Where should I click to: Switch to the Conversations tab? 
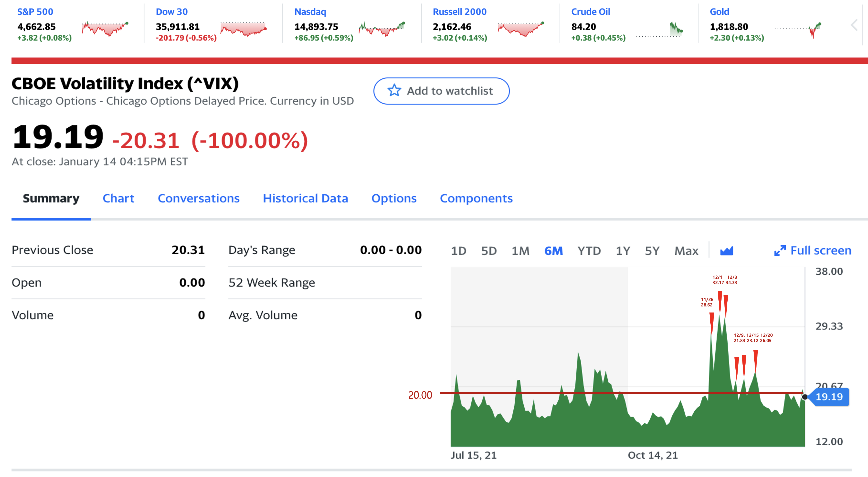click(x=198, y=198)
